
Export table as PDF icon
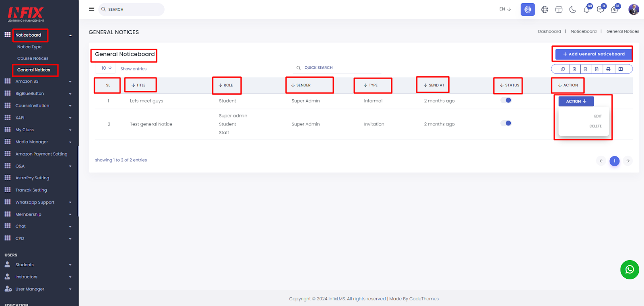(597, 69)
